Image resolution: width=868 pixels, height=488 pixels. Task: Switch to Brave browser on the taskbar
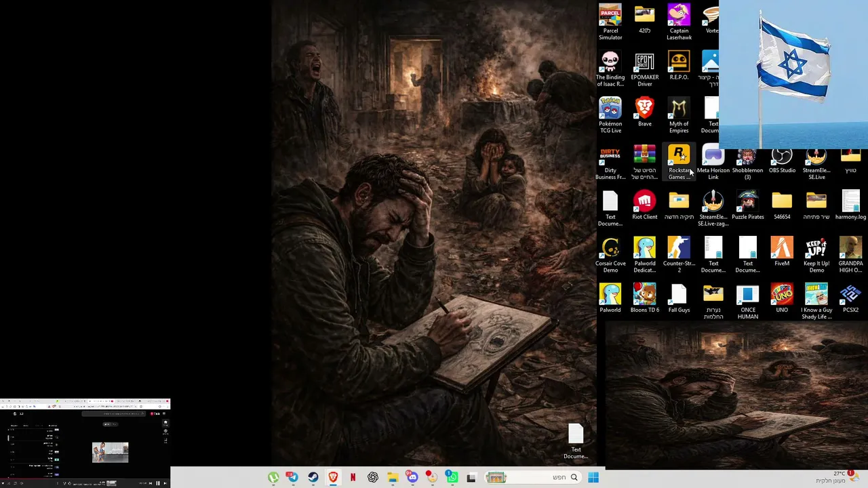pos(333,477)
